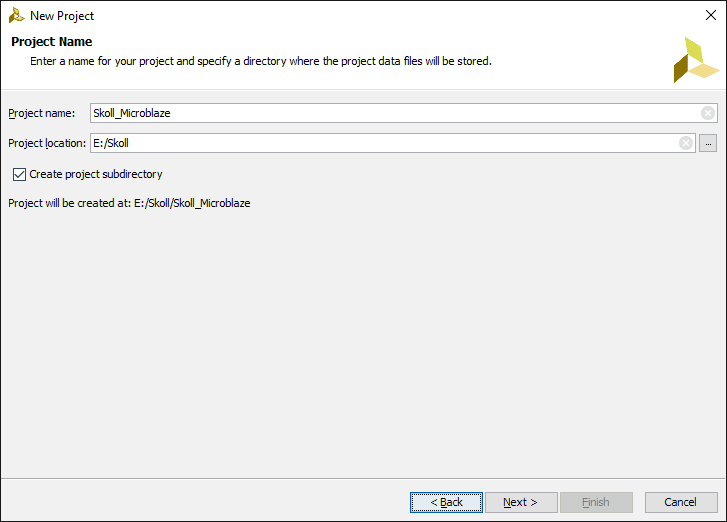Click the Vivado logo in the header
The height and width of the screenshot is (522, 727).
pyautogui.click(x=696, y=60)
